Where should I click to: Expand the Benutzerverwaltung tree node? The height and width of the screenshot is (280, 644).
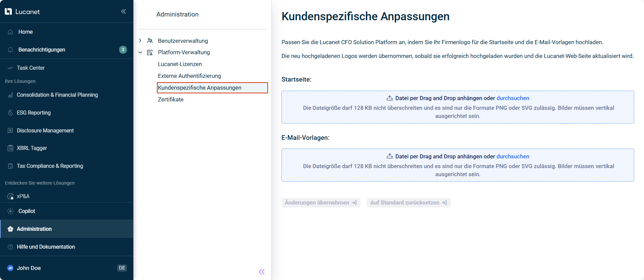[140, 41]
